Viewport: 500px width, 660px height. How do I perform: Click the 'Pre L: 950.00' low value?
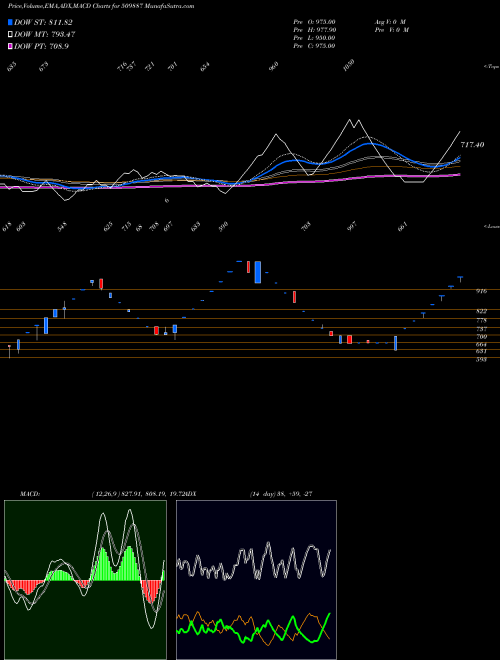[314, 38]
